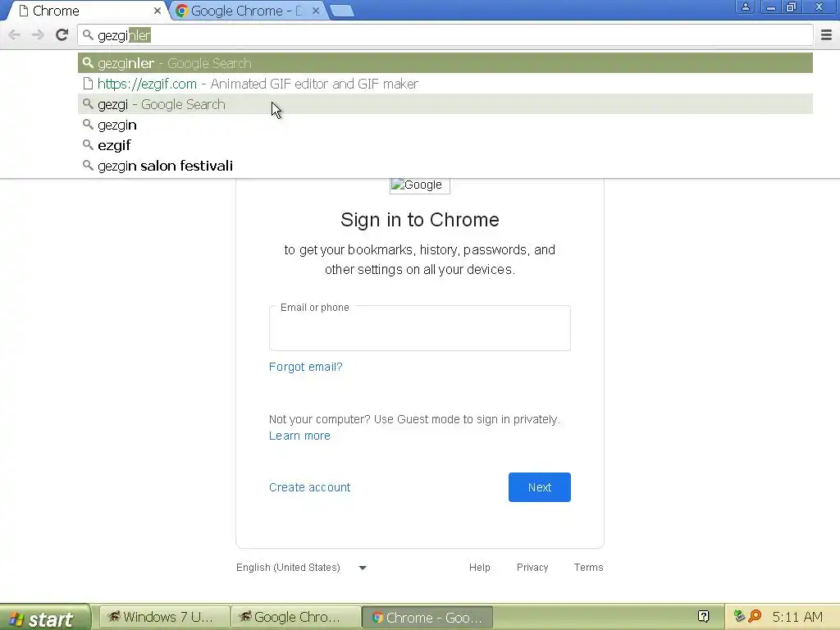Click the 'Create account' link
840x630 pixels.
[x=309, y=487]
